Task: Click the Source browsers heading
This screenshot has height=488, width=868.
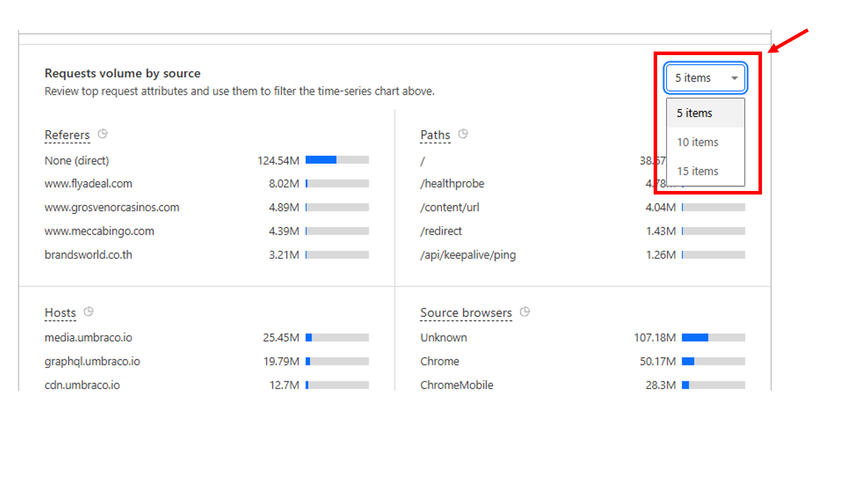Action: 466,313
